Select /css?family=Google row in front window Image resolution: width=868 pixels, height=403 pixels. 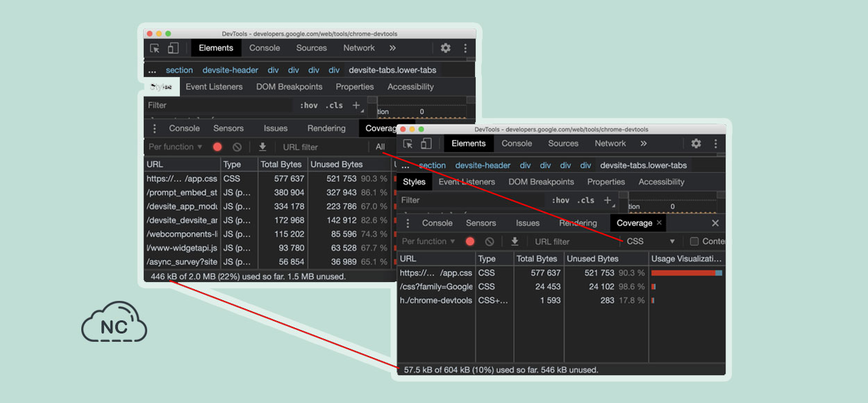[x=561, y=286]
